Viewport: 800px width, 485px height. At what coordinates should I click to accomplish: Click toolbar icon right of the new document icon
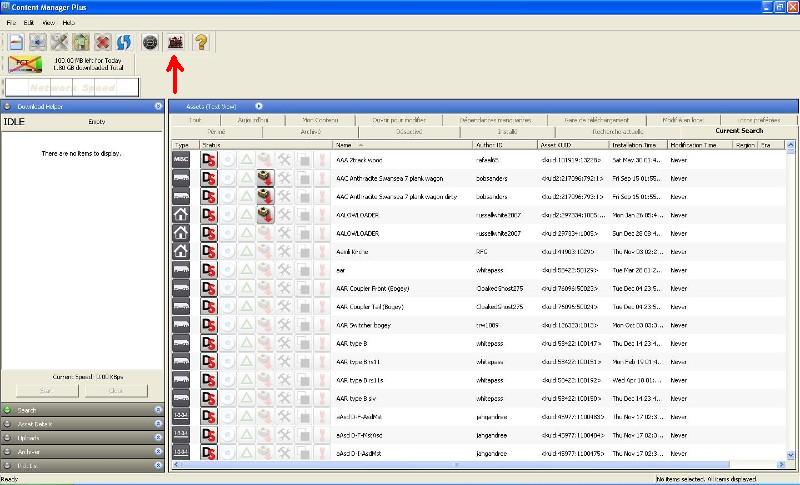tap(37, 42)
